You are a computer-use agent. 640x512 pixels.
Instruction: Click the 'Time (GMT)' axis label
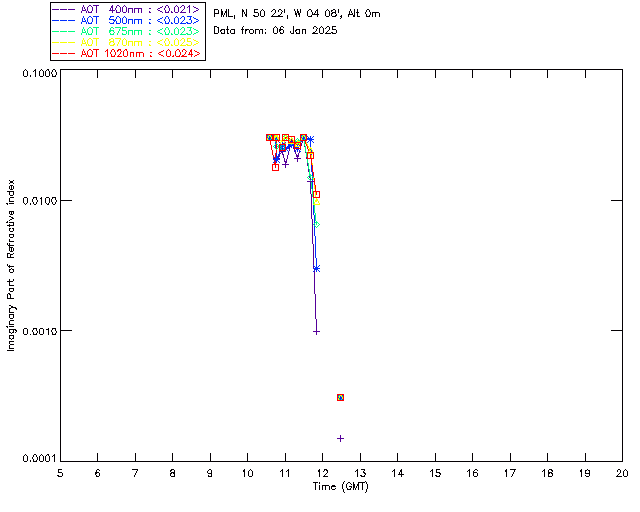[340, 487]
